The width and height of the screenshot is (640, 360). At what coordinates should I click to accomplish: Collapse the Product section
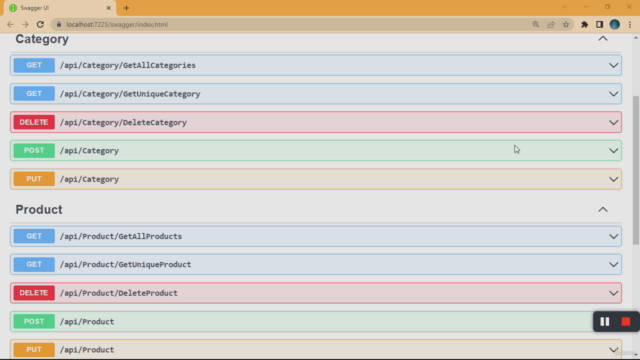tap(603, 209)
